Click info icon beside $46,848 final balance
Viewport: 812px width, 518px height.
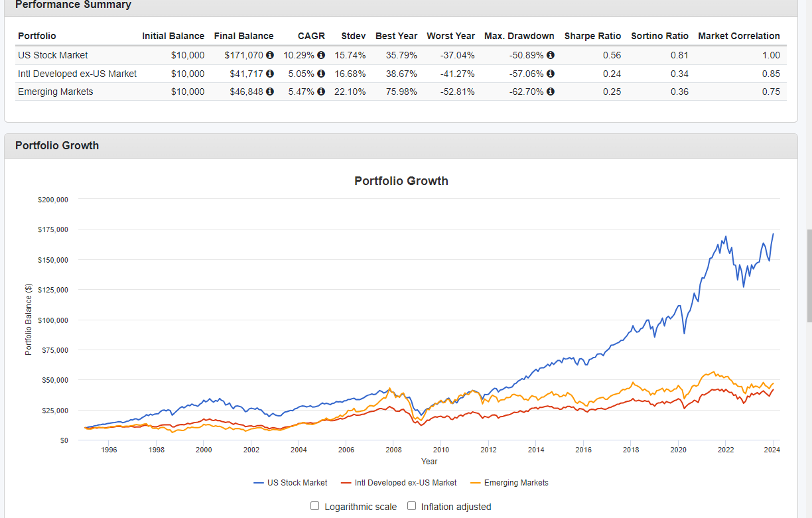pos(270,92)
